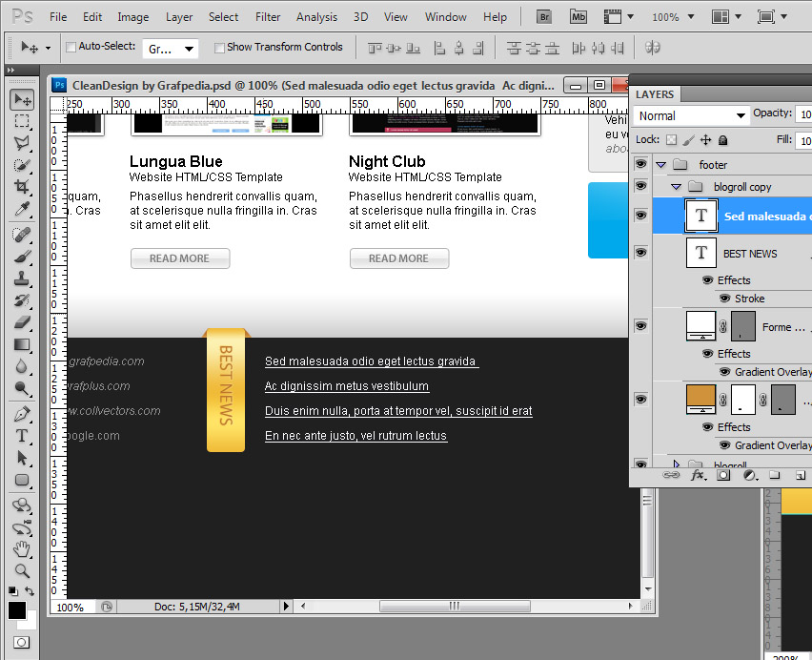Image resolution: width=812 pixels, height=660 pixels.
Task: Hide the Forme shape layer
Action: pyautogui.click(x=641, y=326)
